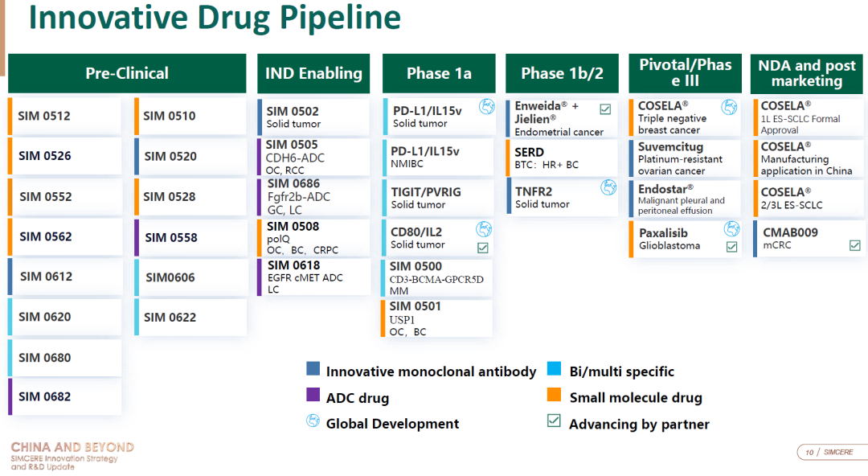Click the orange Small molecule drug swatch
Viewport: 868px width, 476px height.
[554, 395]
